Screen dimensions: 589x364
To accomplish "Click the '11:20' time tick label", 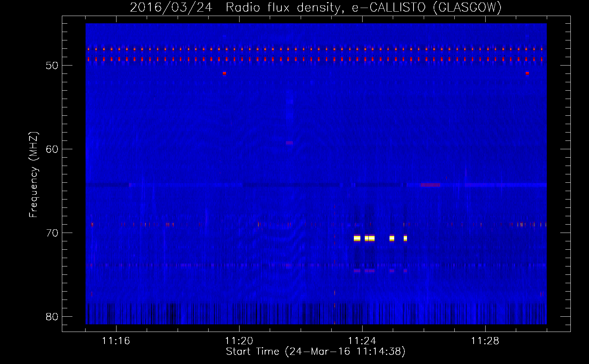I will (239, 341).
